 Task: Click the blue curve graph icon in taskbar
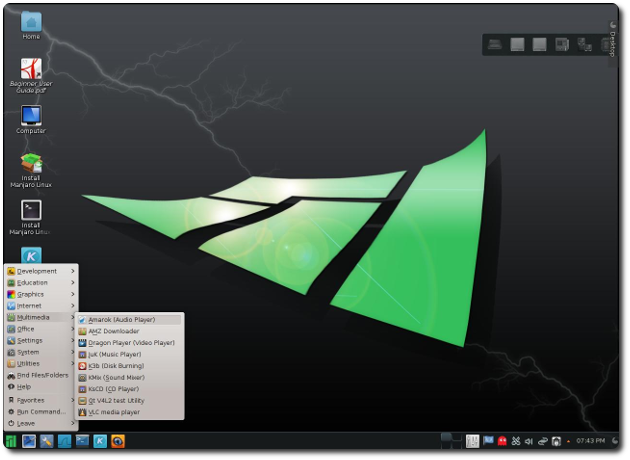(x=64, y=441)
